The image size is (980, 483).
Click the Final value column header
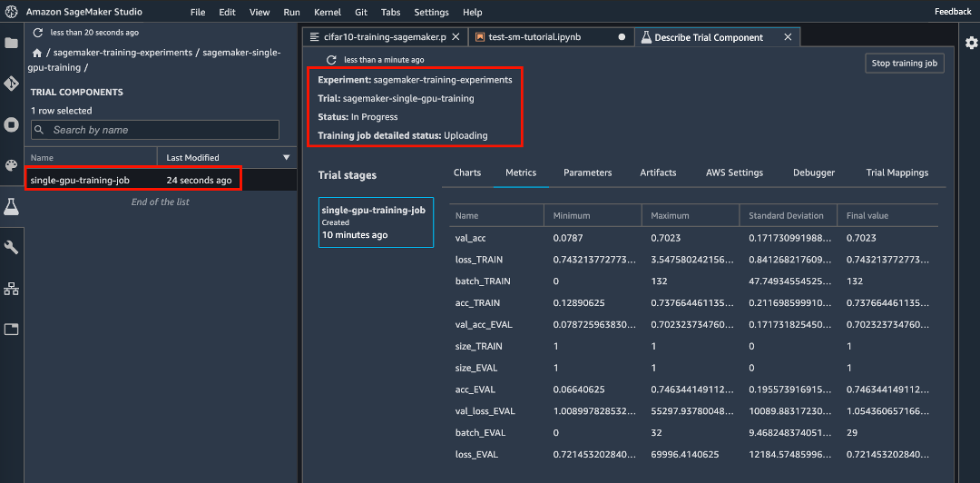[x=887, y=215]
